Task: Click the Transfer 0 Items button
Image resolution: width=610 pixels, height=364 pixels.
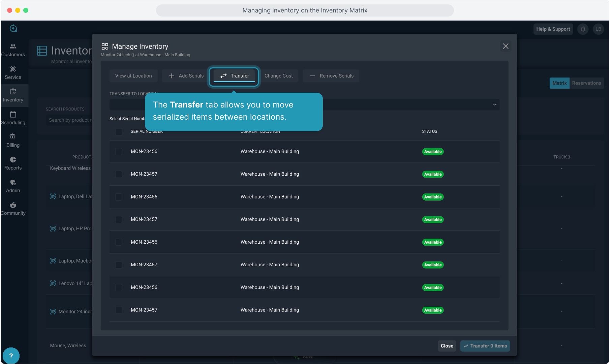Action: (x=485, y=346)
